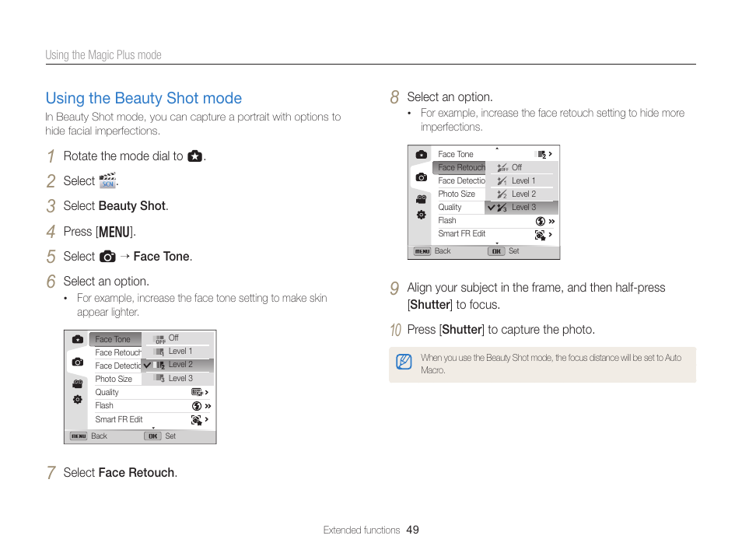This screenshot has width=742, height=560.
Task: Expand the Face Tone row chevron in Face Retouch submenu screen
Action: pos(551,154)
